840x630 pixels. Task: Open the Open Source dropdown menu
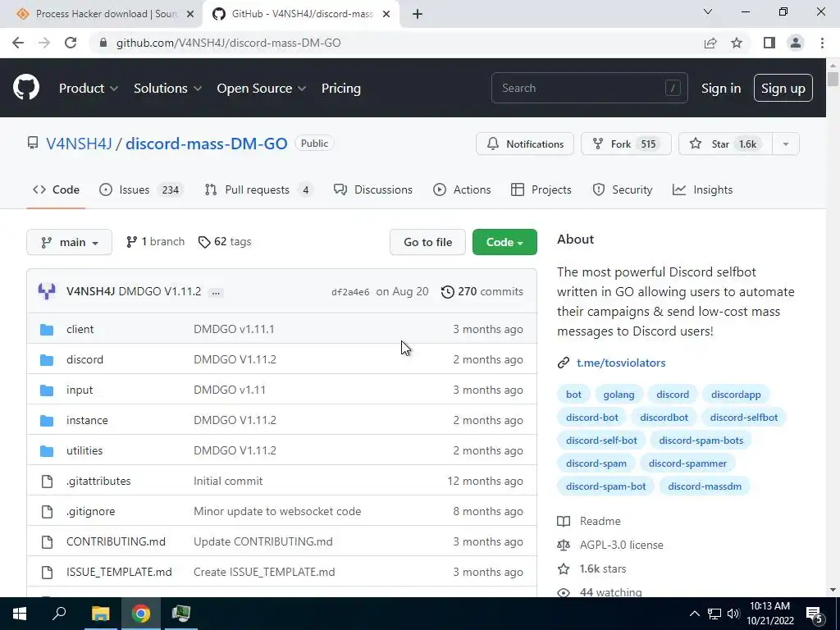click(x=262, y=89)
